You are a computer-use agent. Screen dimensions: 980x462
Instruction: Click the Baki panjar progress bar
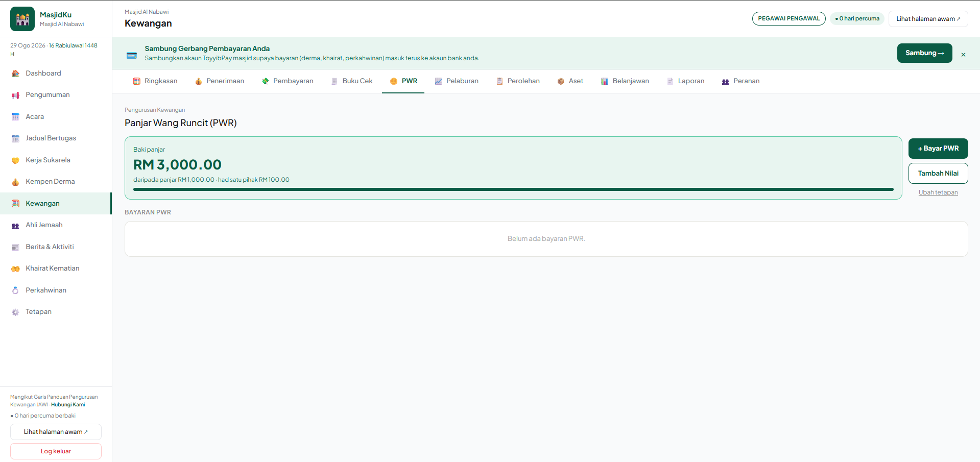click(513, 189)
